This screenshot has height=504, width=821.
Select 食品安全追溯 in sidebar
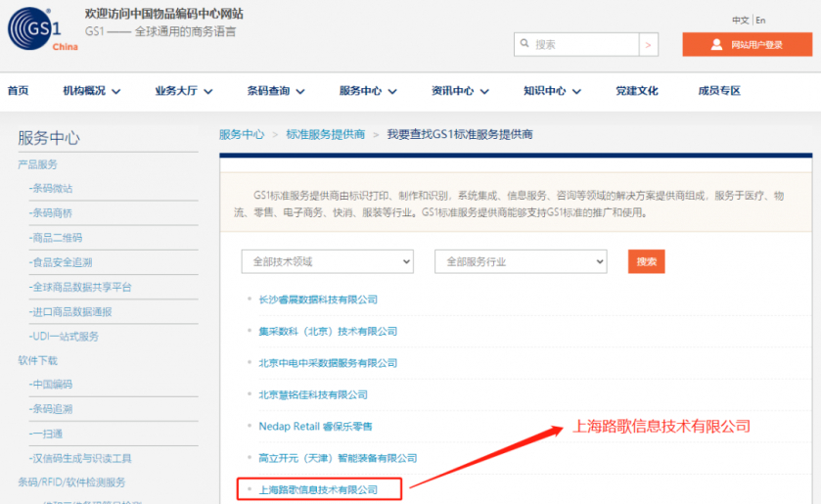[x=62, y=262]
